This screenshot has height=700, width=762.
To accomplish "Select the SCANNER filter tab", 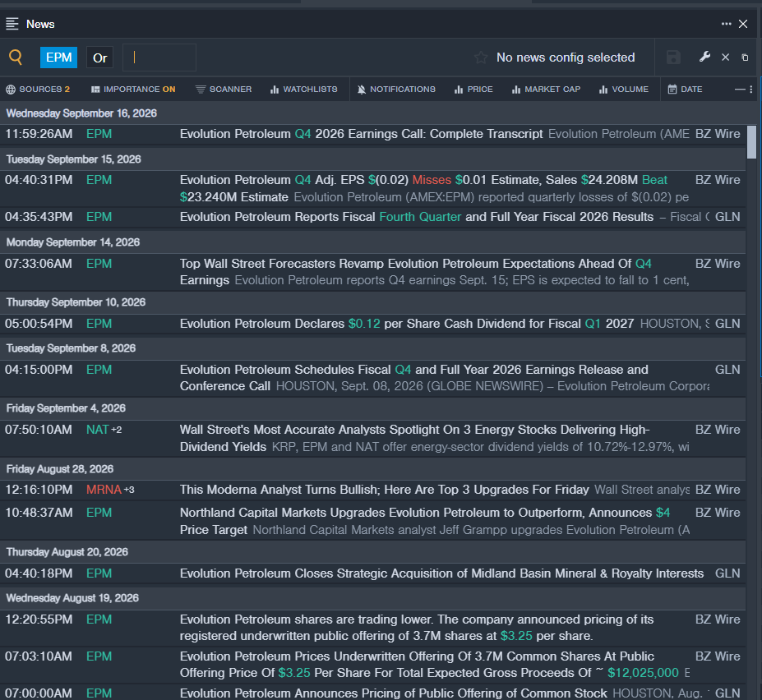I will coord(224,90).
